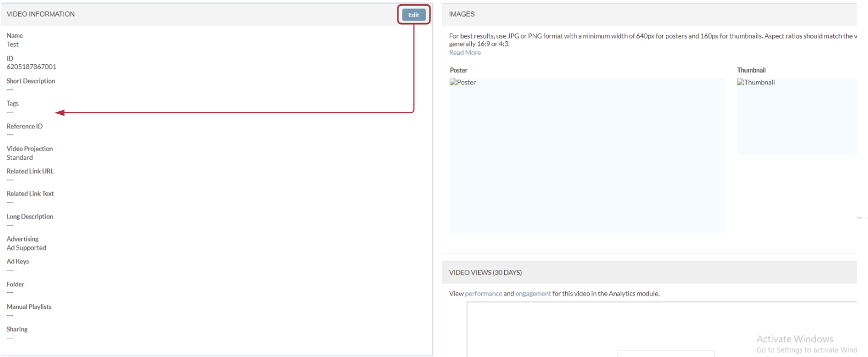The height and width of the screenshot is (357, 868).
Task: Click the Short Description field label
Action: pos(30,81)
